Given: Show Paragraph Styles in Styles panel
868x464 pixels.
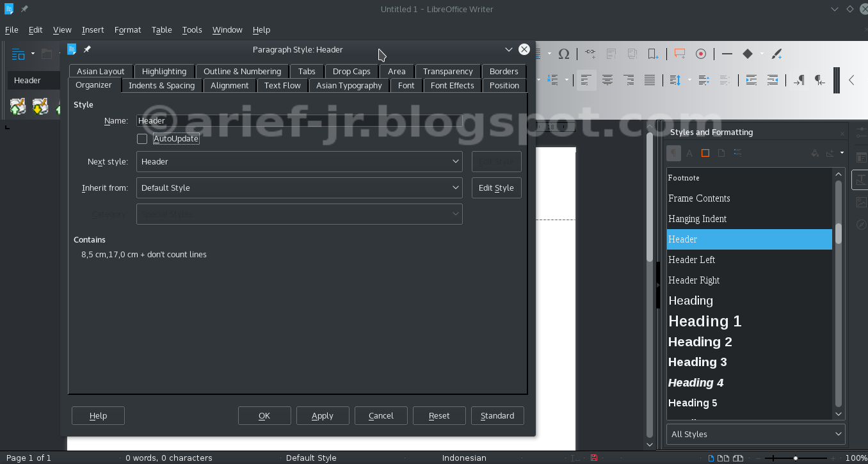Looking at the screenshot, I should 673,153.
